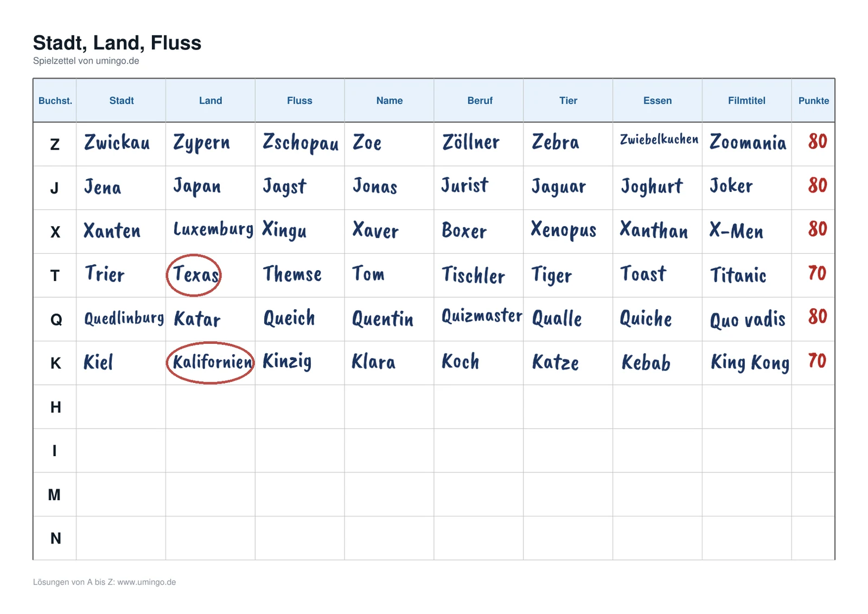Click the Punkte column header
This screenshot has height=614, width=868.
point(813,100)
